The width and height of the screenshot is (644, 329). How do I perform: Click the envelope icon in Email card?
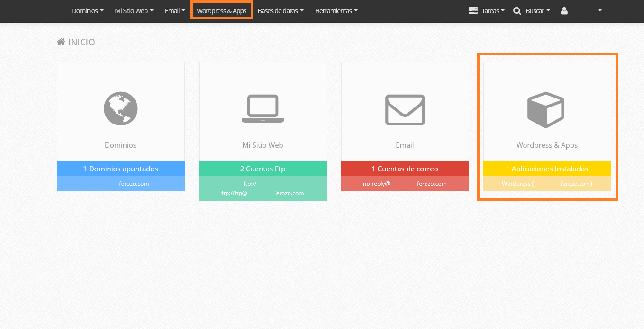(x=405, y=110)
